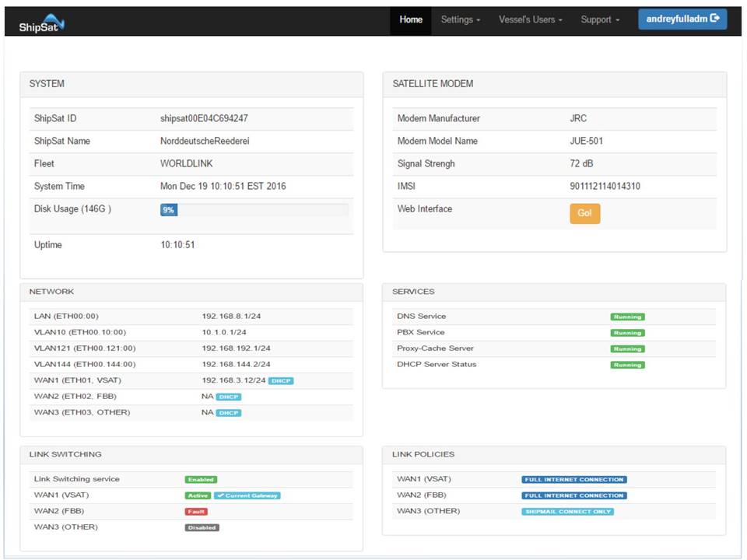The width and height of the screenshot is (747, 560).
Task: Click the Current Gateway badge
Action: [247, 495]
